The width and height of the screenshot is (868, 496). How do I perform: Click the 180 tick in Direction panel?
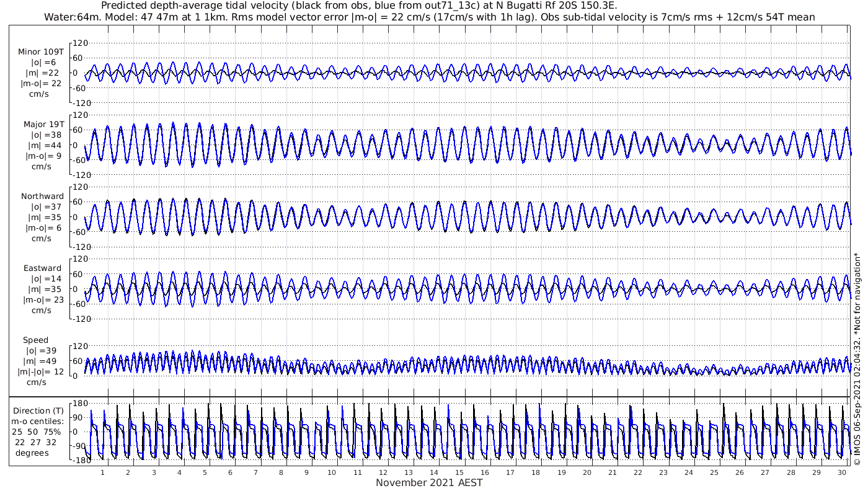tap(79, 404)
